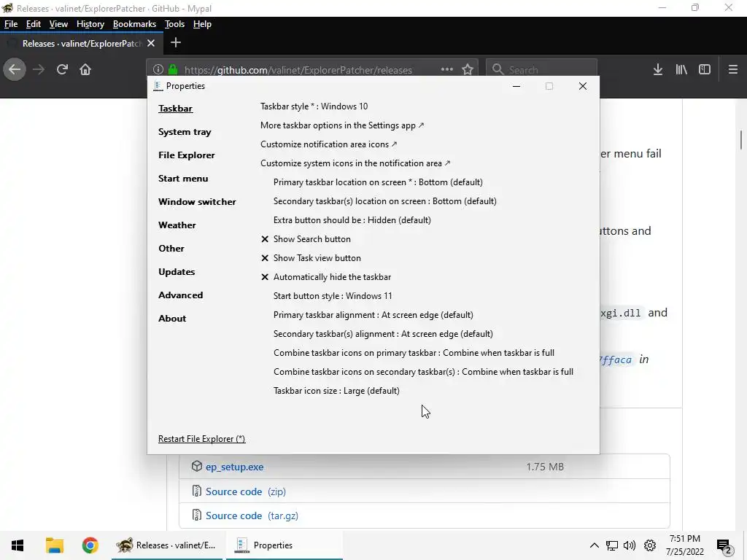This screenshot has height=560, width=747.
Task: Click the volume speaker icon in tray
Action: (630, 545)
